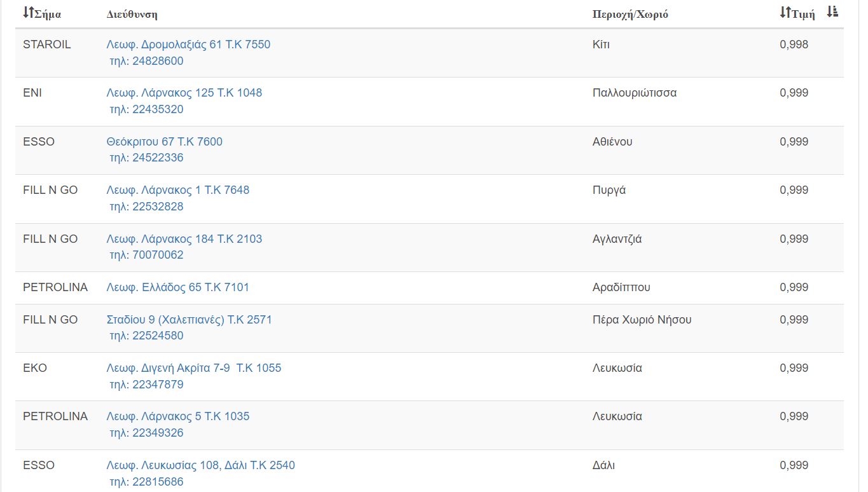
Task: Click the Κίτι area cell
Action: coord(601,44)
